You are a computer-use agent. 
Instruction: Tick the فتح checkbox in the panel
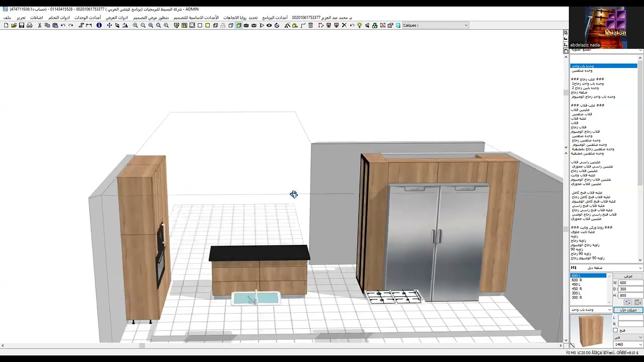(x=616, y=330)
